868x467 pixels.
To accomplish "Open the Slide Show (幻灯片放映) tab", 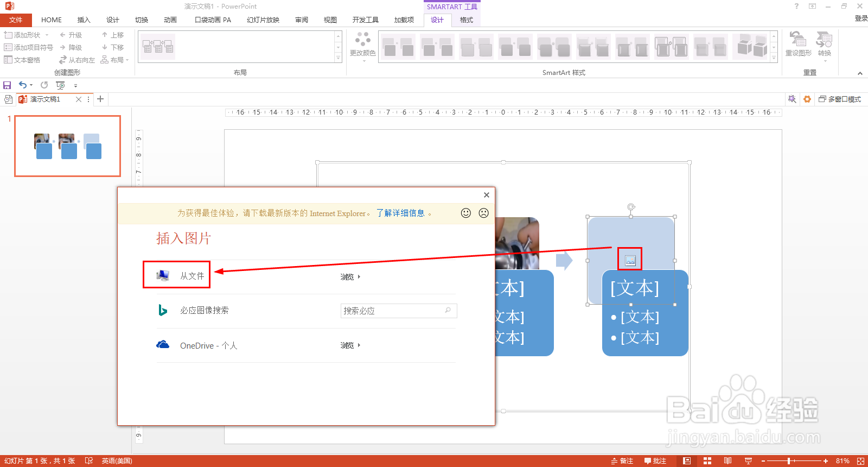I will point(263,20).
